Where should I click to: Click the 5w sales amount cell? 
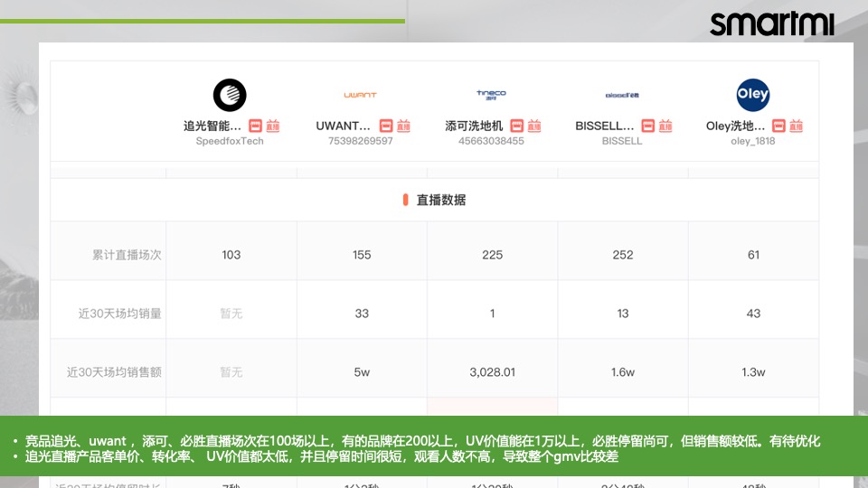(x=362, y=371)
